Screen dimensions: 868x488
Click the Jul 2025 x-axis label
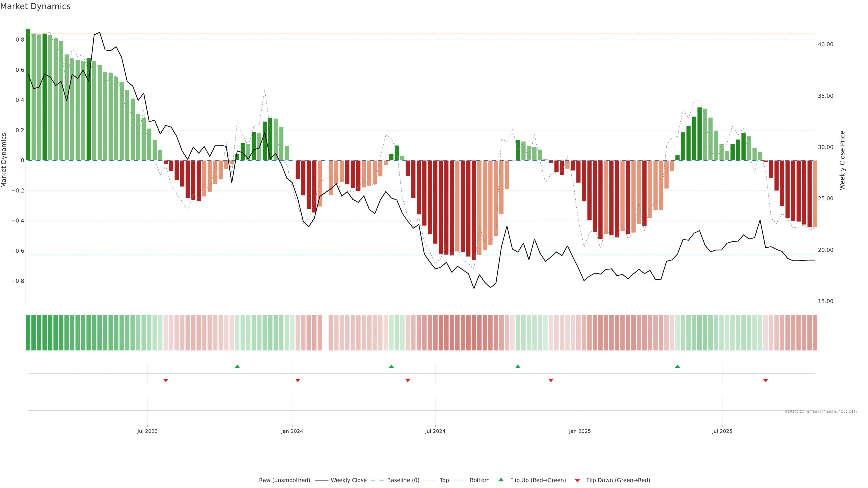tap(722, 431)
